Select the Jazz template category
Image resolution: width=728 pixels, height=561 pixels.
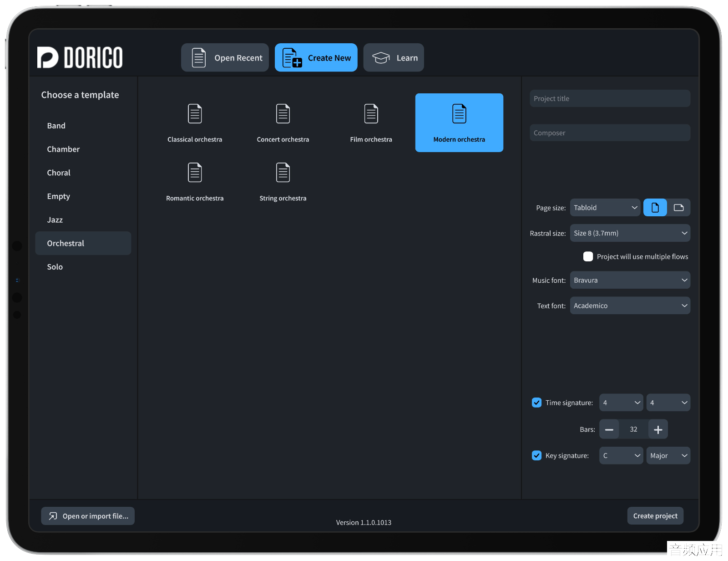tap(83, 220)
